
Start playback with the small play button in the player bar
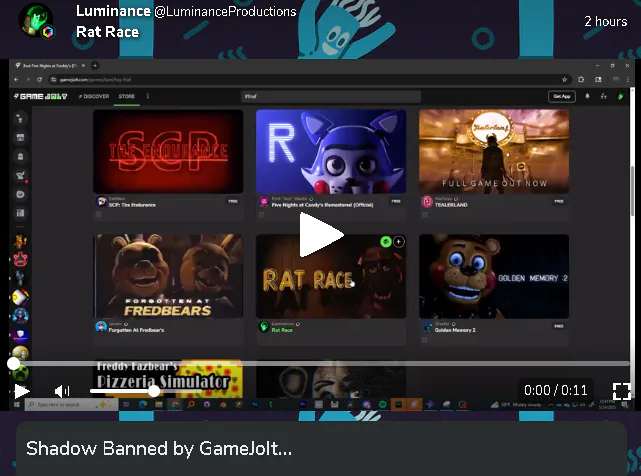[x=22, y=391]
